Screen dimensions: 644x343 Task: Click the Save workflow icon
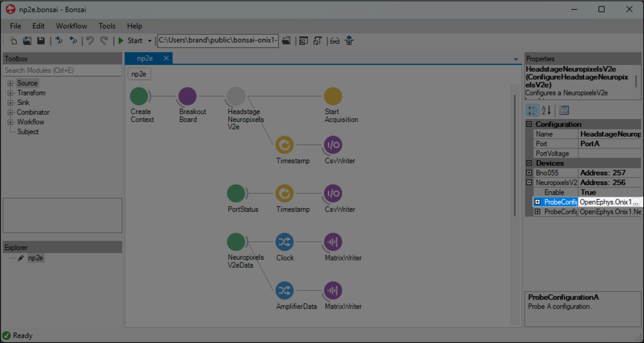tap(41, 41)
